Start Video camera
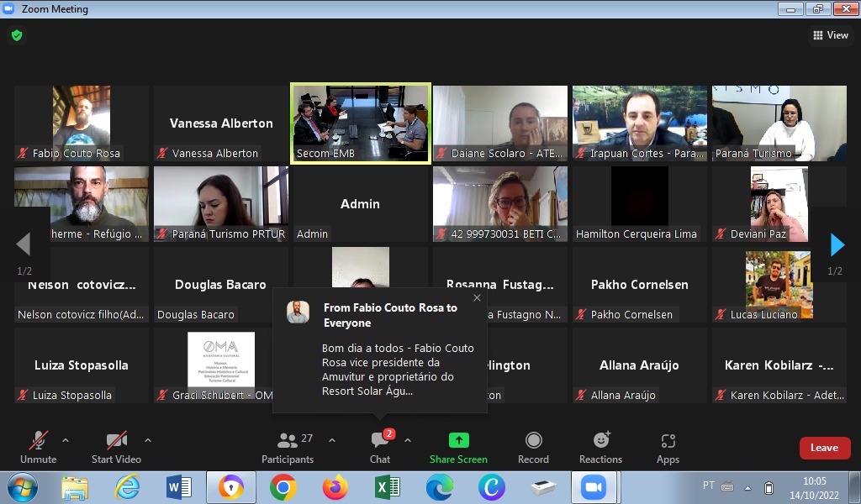The height and width of the screenshot is (504, 861). (116, 448)
